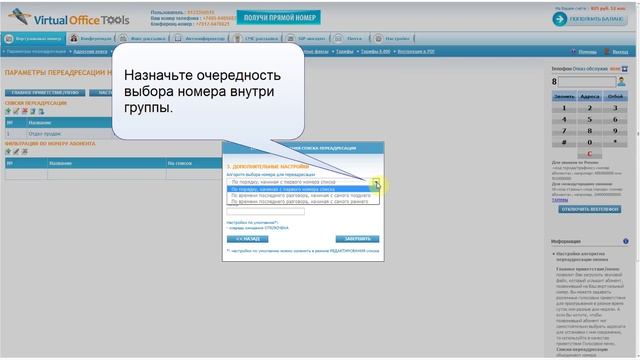Click keypad digit 2 on webphone

click(x=589, y=108)
